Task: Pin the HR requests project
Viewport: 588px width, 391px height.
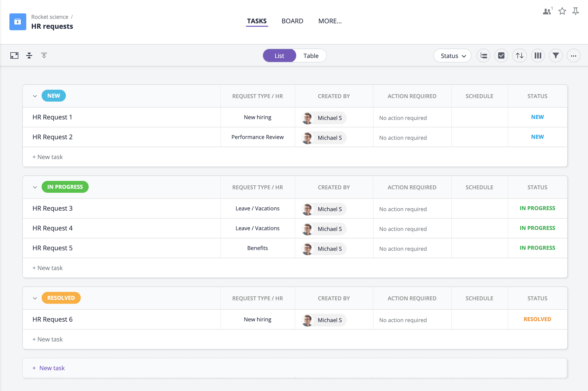Action: (x=575, y=11)
